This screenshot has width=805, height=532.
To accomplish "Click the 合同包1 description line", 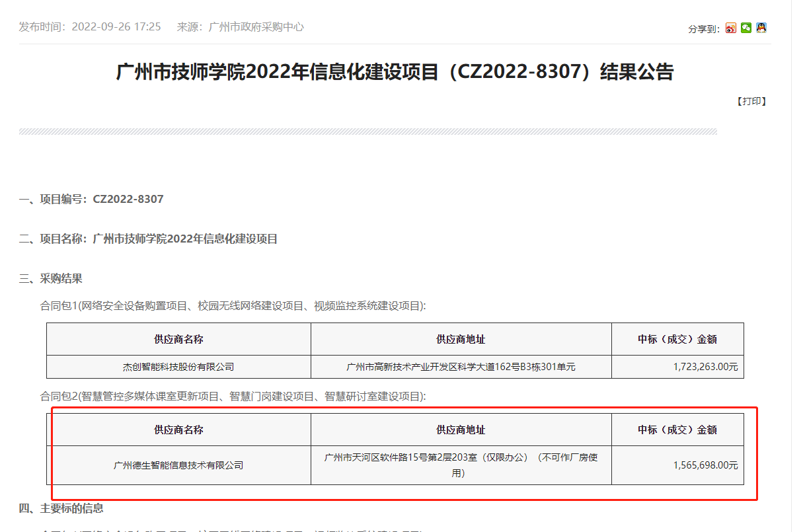I will click(x=233, y=305).
